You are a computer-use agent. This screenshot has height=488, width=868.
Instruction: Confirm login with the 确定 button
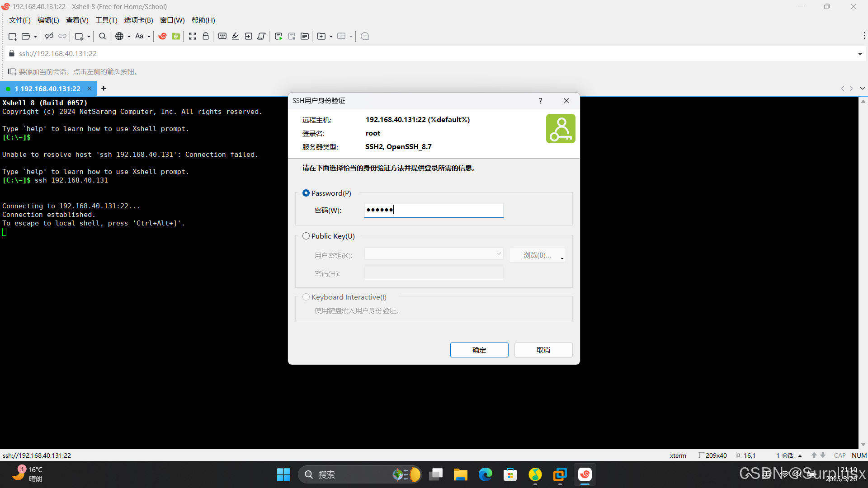[479, 350]
